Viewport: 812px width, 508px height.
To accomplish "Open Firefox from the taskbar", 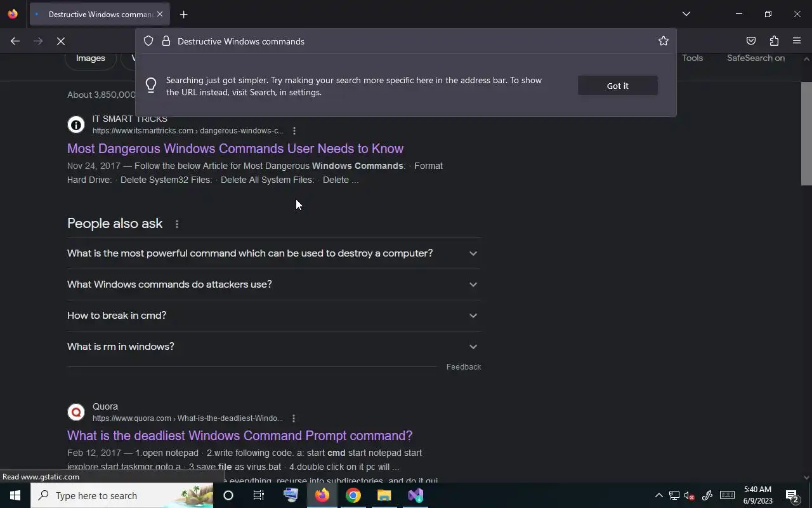I will click(x=322, y=495).
